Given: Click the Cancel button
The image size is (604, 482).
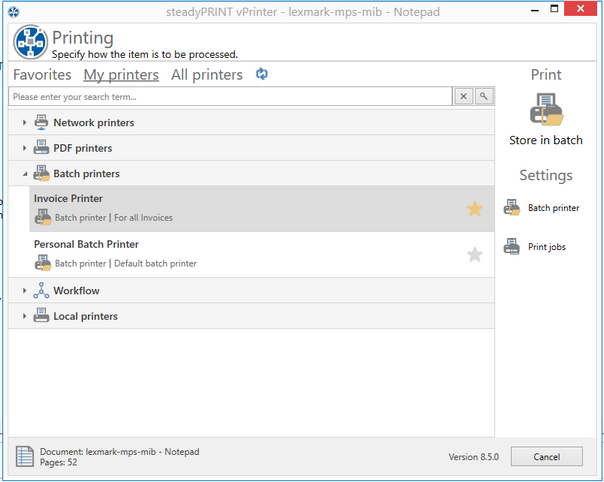Looking at the screenshot, I should (547, 457).
